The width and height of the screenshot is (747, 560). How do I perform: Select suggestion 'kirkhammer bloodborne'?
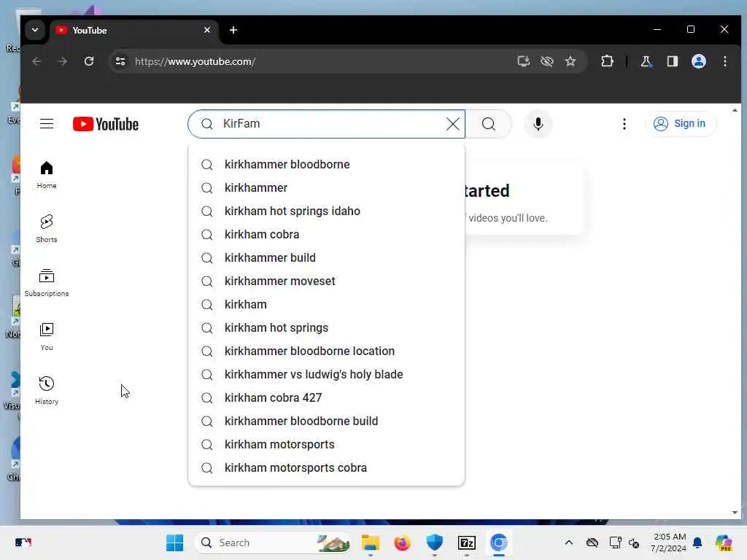326,164
